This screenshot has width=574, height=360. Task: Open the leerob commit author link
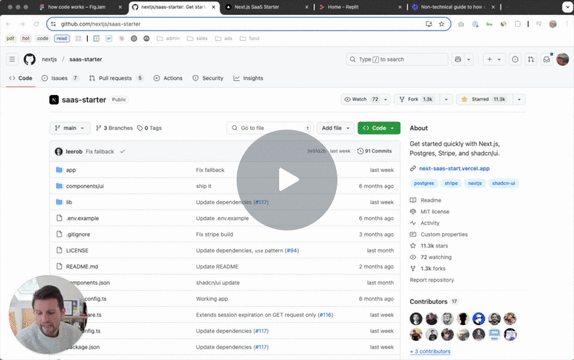pyautogui.click(x=74, y=151)
